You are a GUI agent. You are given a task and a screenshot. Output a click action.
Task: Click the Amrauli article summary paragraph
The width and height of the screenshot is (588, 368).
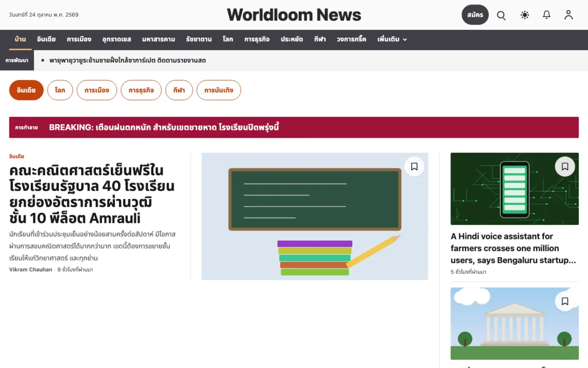(93, 246)
